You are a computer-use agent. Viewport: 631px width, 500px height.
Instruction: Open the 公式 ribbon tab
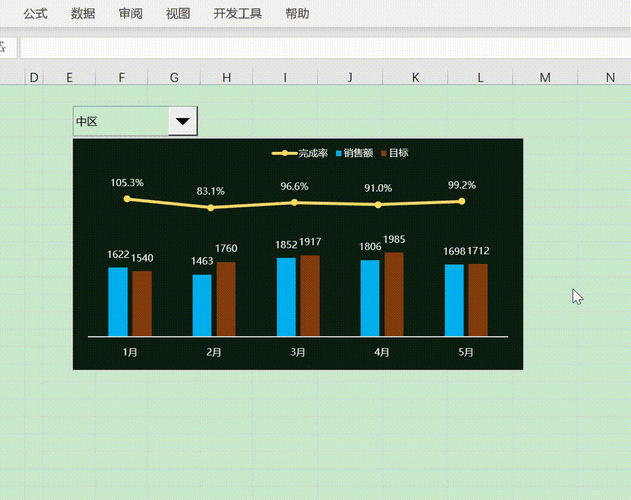click(35, 14)
